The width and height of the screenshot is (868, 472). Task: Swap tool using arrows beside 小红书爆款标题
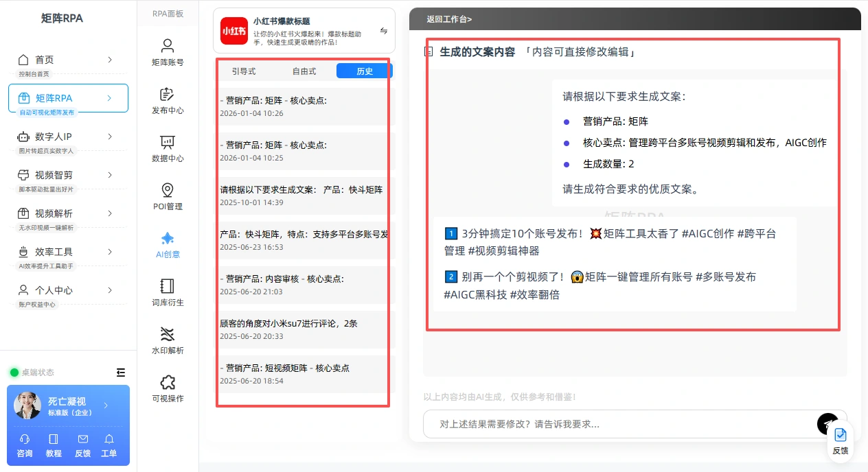coord(384,31)
